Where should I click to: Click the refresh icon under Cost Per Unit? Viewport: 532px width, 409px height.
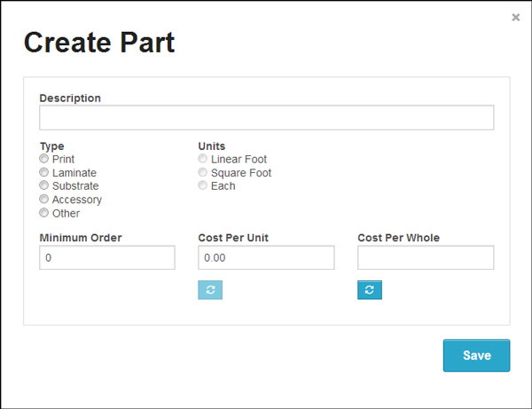pos(210,290)
